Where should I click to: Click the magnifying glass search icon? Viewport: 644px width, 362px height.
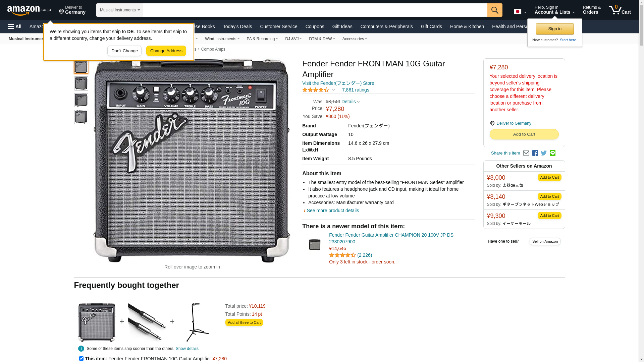point(495,10)
